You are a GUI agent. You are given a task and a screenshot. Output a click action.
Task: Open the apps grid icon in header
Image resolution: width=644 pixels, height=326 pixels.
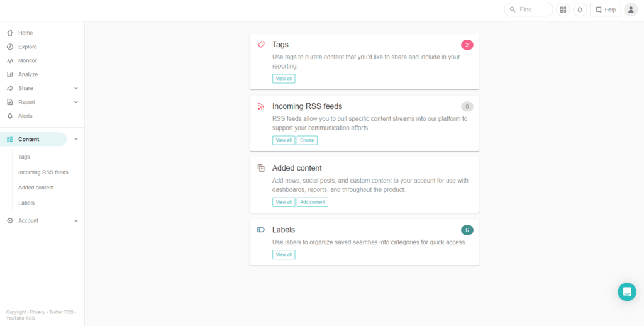pyautogui.click(x=563, y=9)
